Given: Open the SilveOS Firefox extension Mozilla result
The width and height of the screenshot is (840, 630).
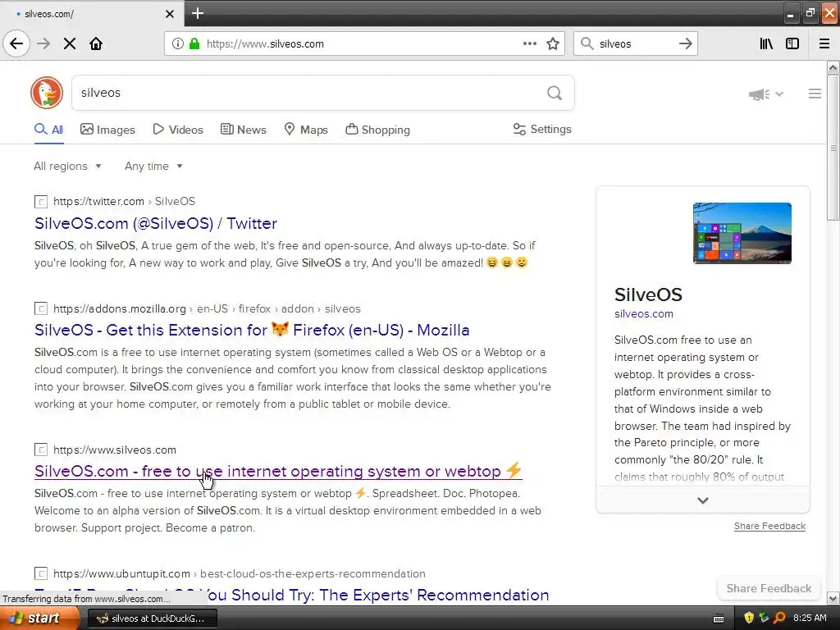Looking at the screenshot, I should [252, 330].
